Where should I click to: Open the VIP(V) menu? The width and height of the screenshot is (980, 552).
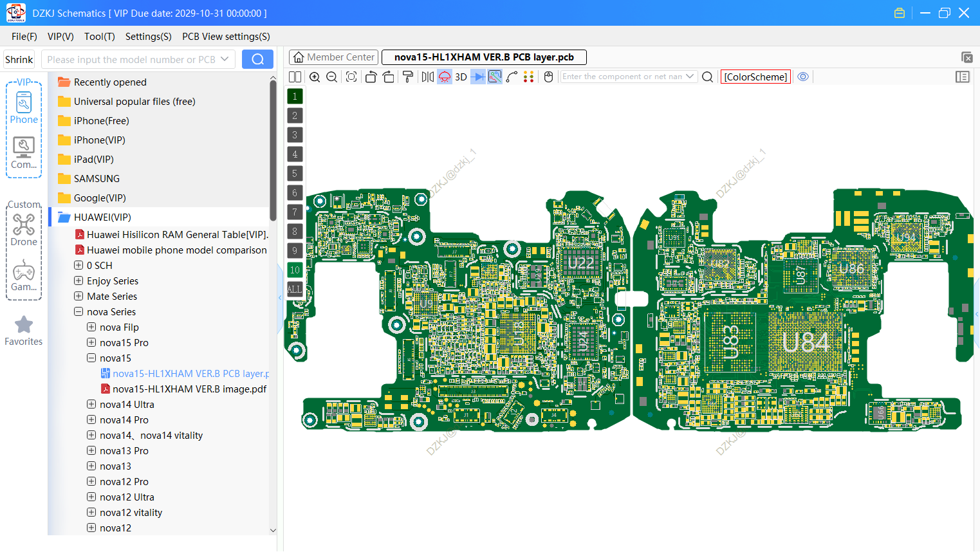(x=60, y=37)
